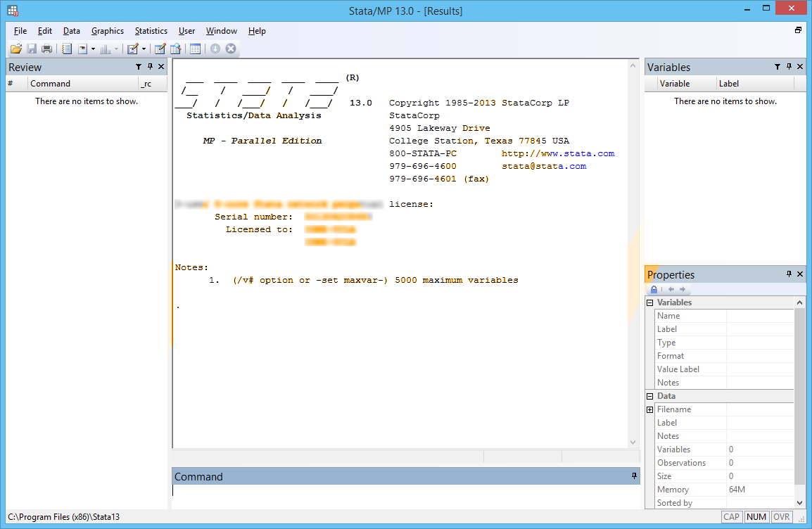
Task: Click the Open file toolbar icon
Action: pyautogui.click(x=16, y=49)
